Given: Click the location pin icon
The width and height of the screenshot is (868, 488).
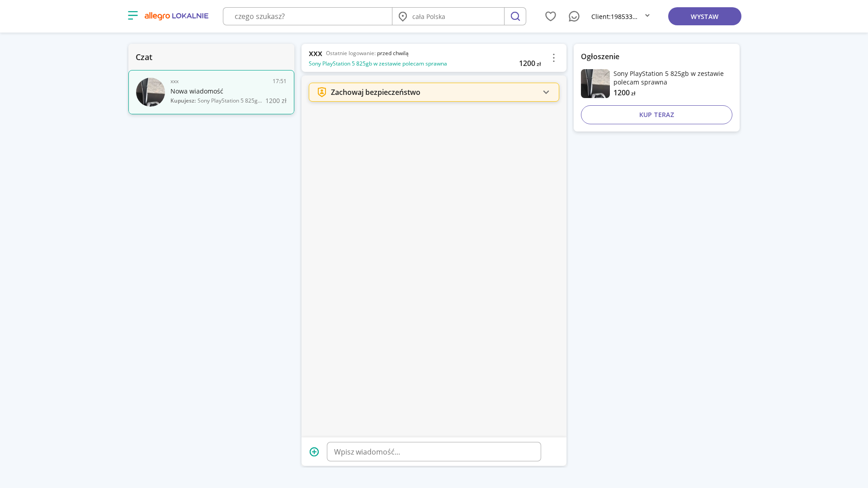Looking at the screenshot, I should pos(402,17).
